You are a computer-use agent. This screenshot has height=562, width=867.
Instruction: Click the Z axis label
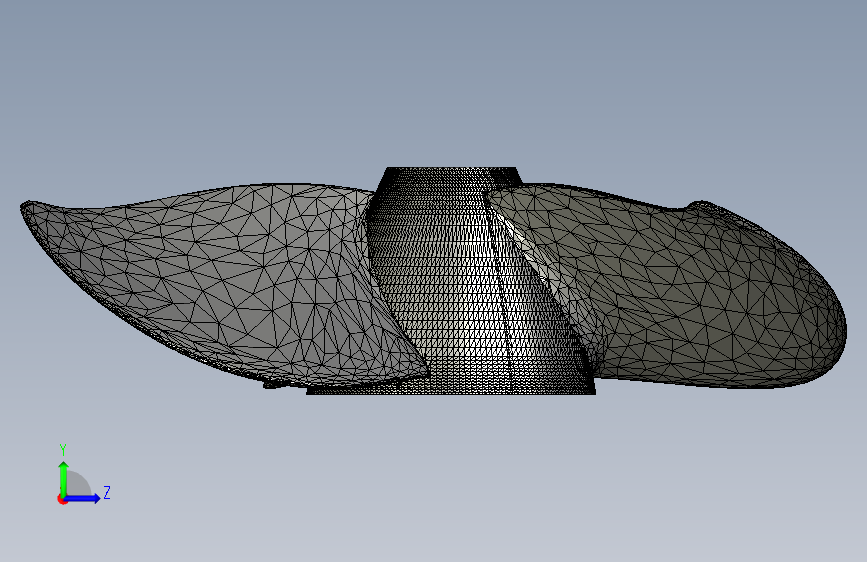[x=107, y=492]
